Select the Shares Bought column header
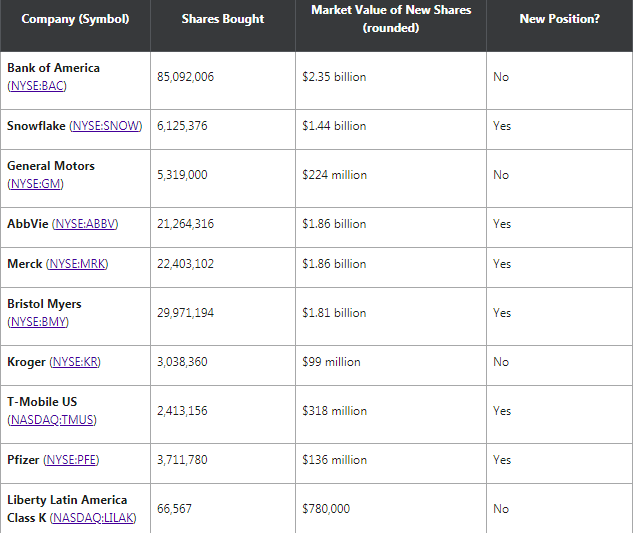This screenshot has width=638, height=533. [x=222, y=19]
